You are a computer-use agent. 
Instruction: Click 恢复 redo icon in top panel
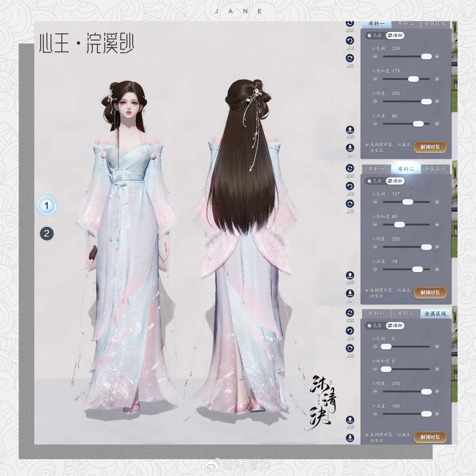coord(350,58)
